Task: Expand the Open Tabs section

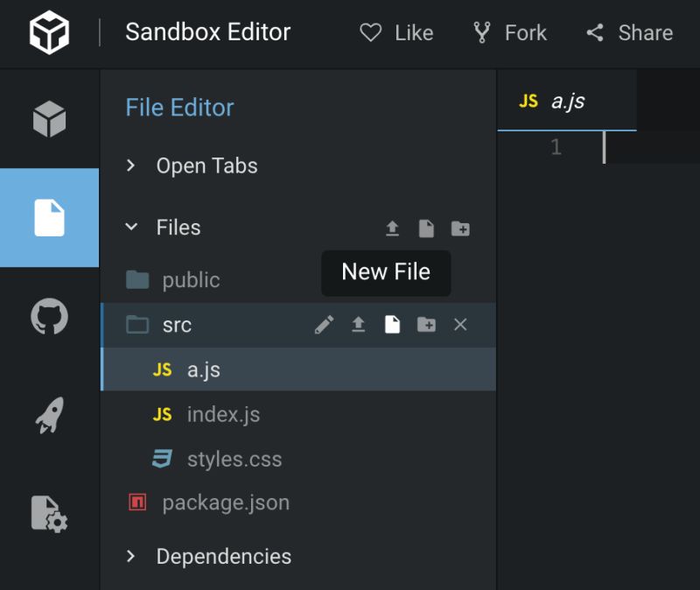Action: [x=206, y=165]
